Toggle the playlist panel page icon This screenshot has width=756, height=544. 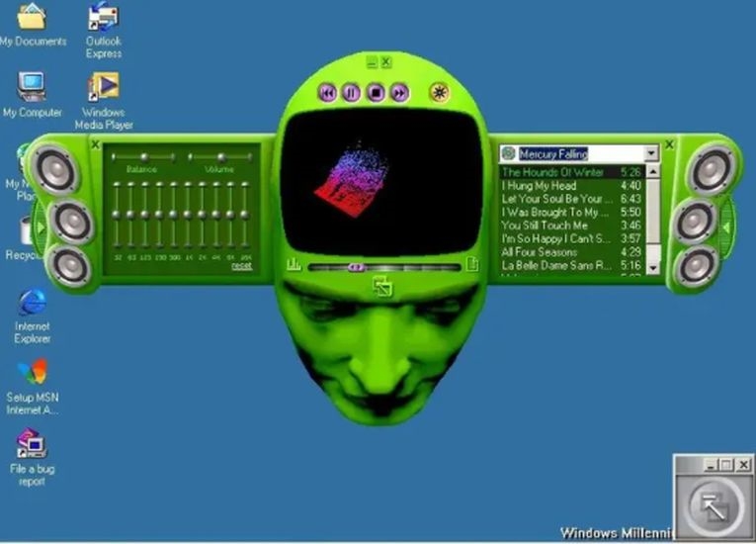[472, 264]
